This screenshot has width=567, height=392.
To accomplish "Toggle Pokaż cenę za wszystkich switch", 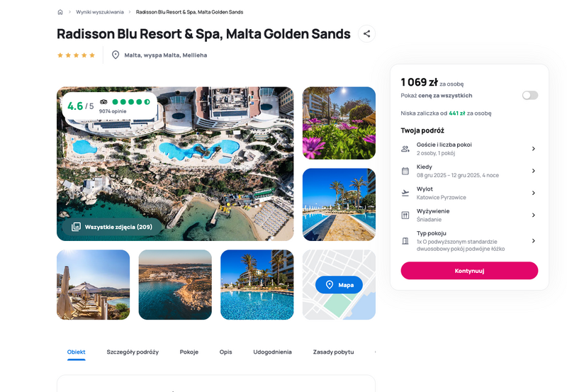I will click(x=529, y=95).
